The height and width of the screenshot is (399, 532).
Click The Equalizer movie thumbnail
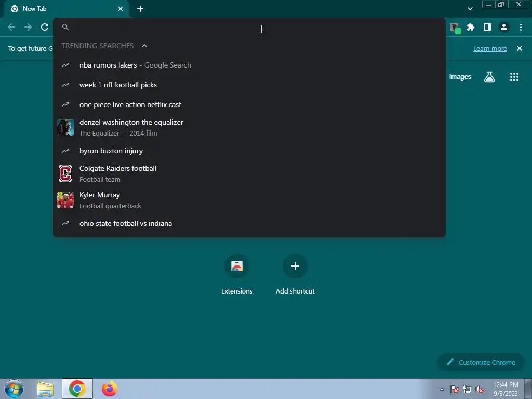tap(65, 128)
